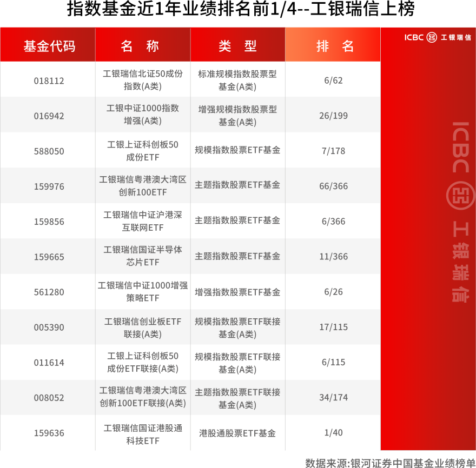
Task: Click the ICBC logo in top-right corner
Action: pyautogui.click(x=438, y=37)
